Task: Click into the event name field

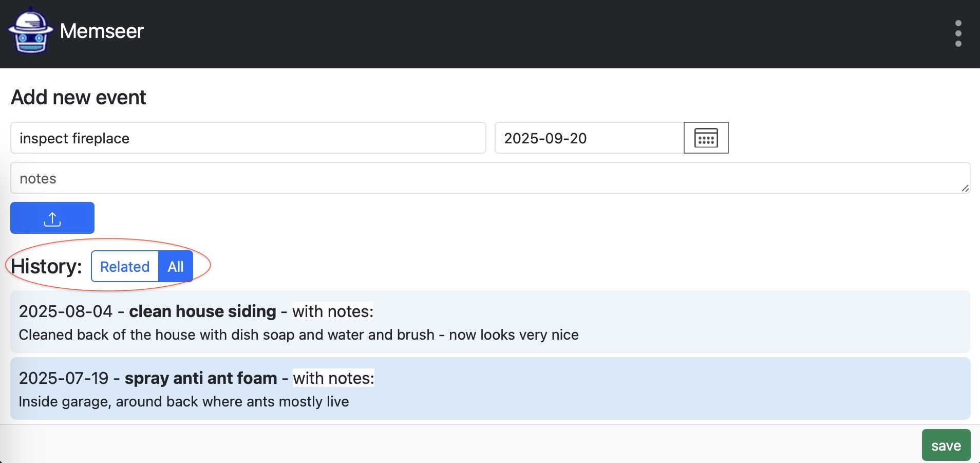Action: (248, 138)
